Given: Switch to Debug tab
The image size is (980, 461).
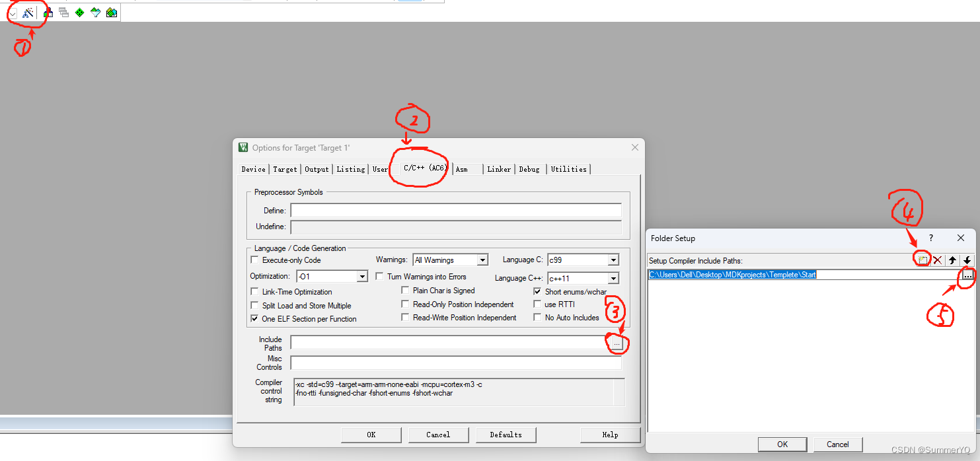Looking at the screenshot, I should click(529, 170).
